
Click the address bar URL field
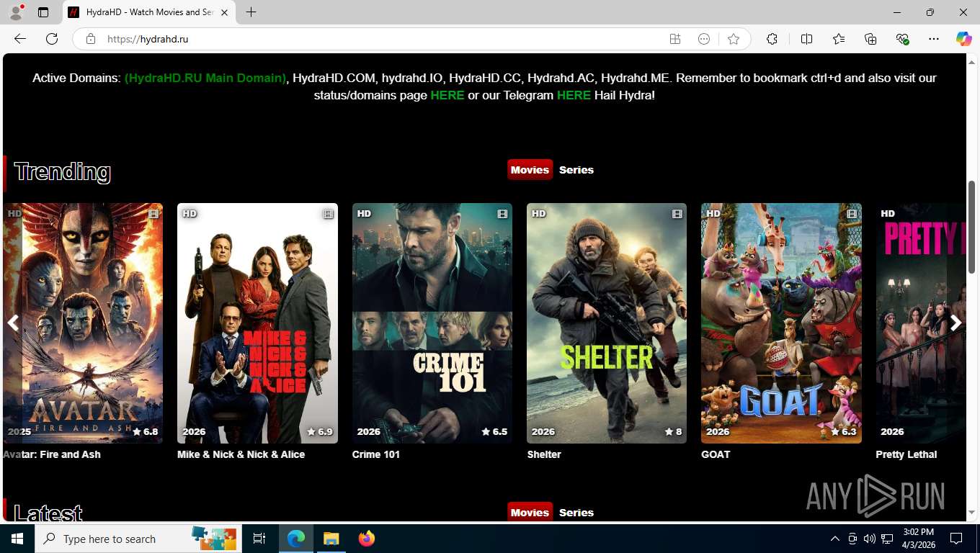(382, 39)
